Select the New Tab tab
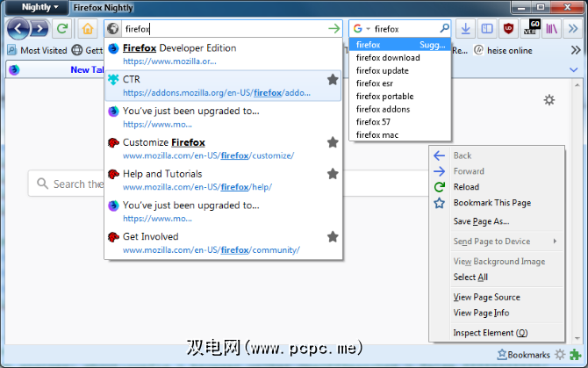Viewport: 588px width, 368px height. pyautogui.click(x=54, y=69)
